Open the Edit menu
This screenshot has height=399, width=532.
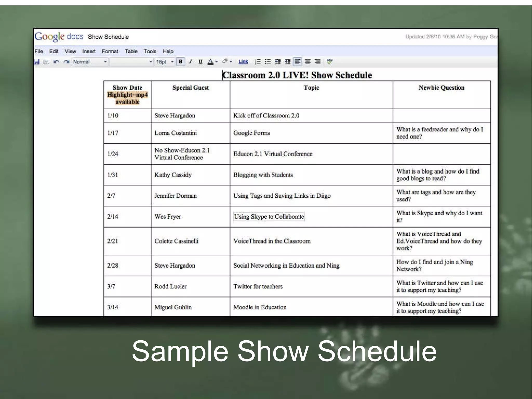coord(54,51)
